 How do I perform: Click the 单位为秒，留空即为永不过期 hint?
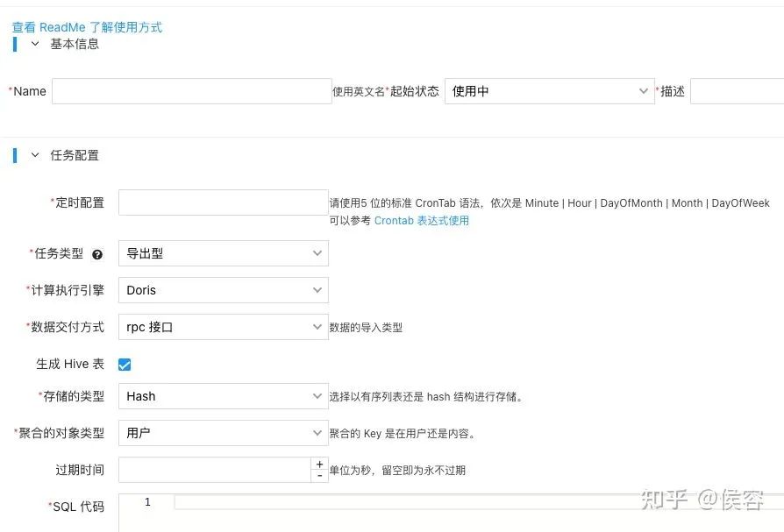[x=397, y=470]
